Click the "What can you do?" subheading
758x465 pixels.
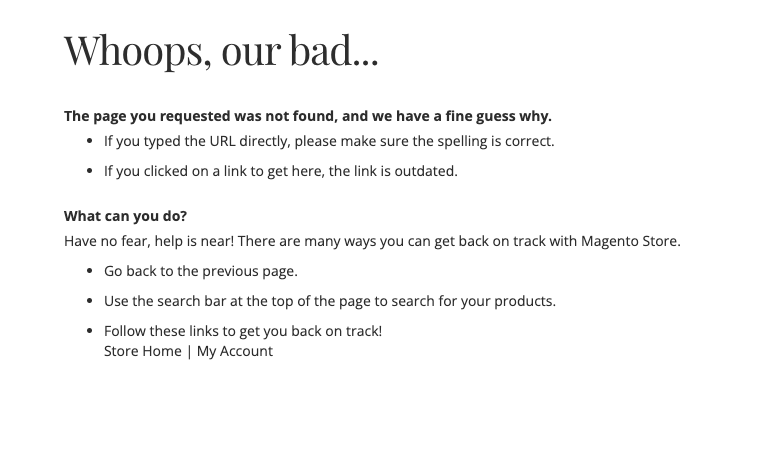(x=125, y=216)
